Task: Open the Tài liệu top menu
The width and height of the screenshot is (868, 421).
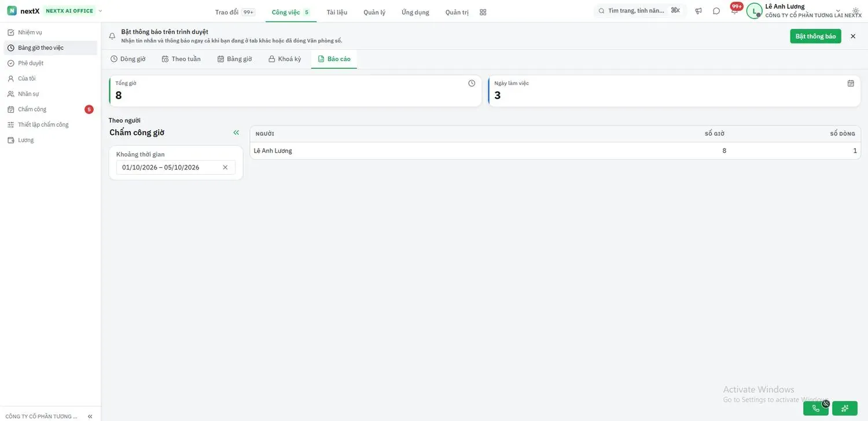Action: tap(337, 12)
